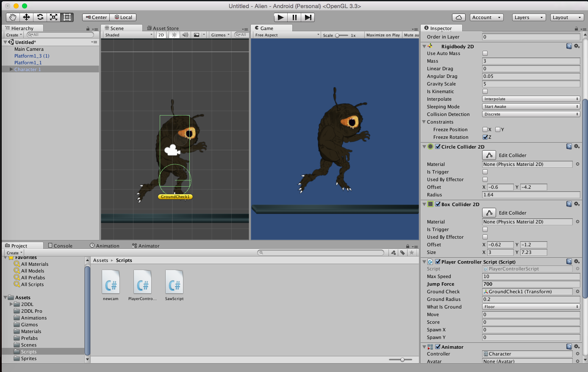Toggle scene lighting sun icon
This screenshot has height=372, width=588.
click(174, 35)
